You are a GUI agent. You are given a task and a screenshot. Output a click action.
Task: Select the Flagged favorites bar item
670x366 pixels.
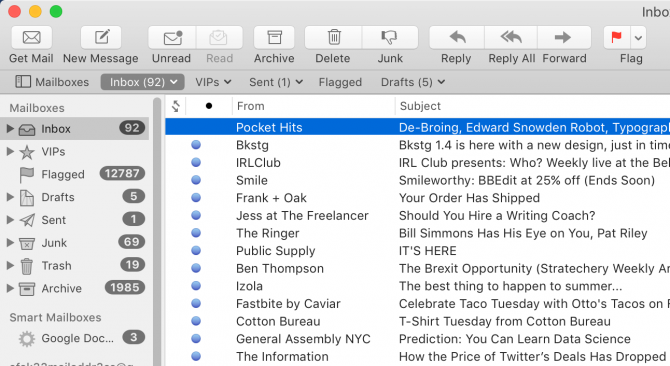tap(340, 82)
